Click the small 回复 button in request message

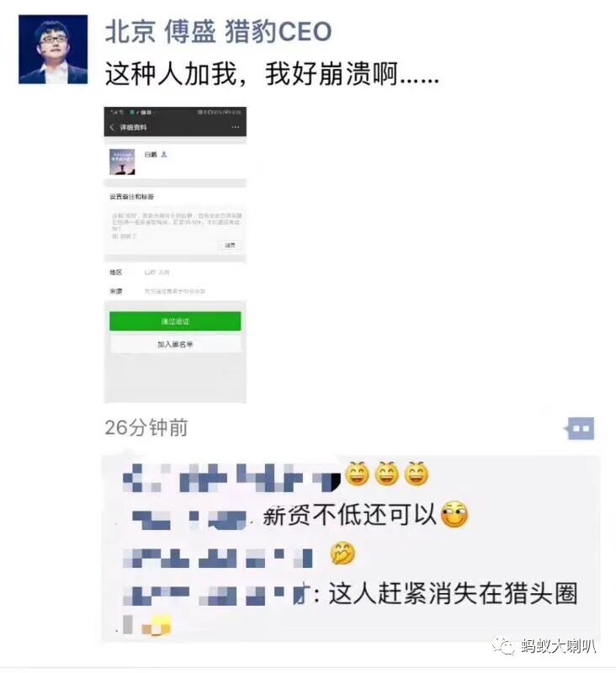(230, 245)
